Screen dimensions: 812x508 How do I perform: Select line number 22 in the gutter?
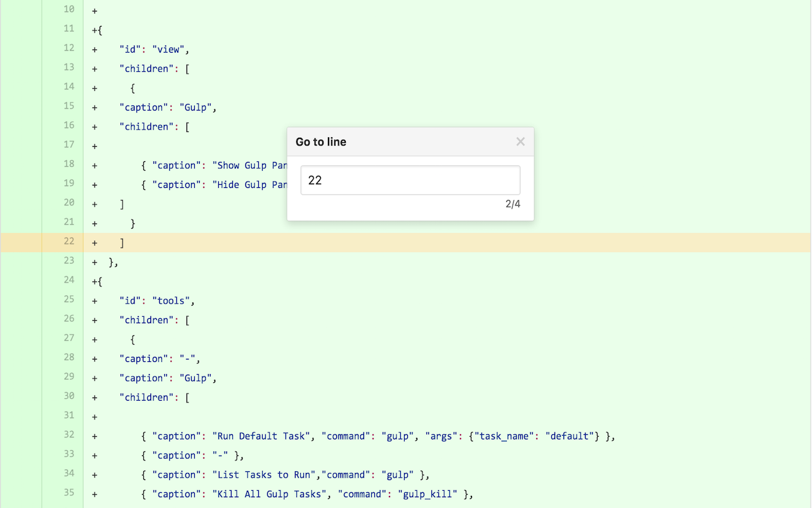(x=69, y=242)
